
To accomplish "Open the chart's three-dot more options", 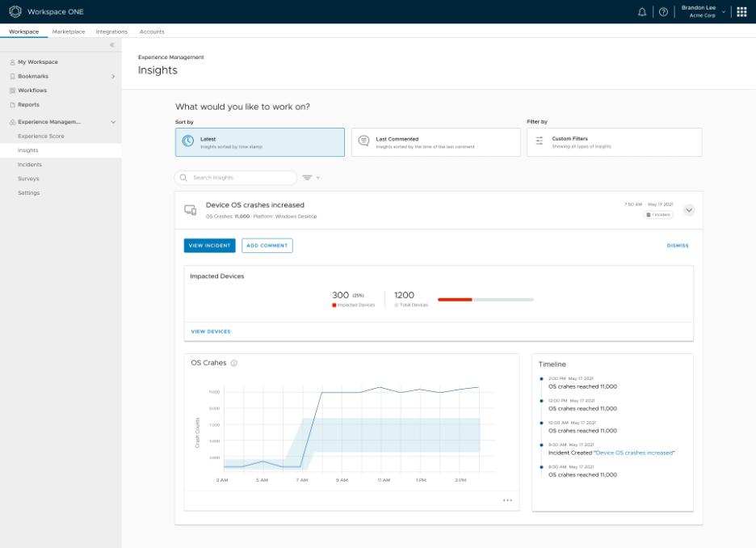I will 507,500.
